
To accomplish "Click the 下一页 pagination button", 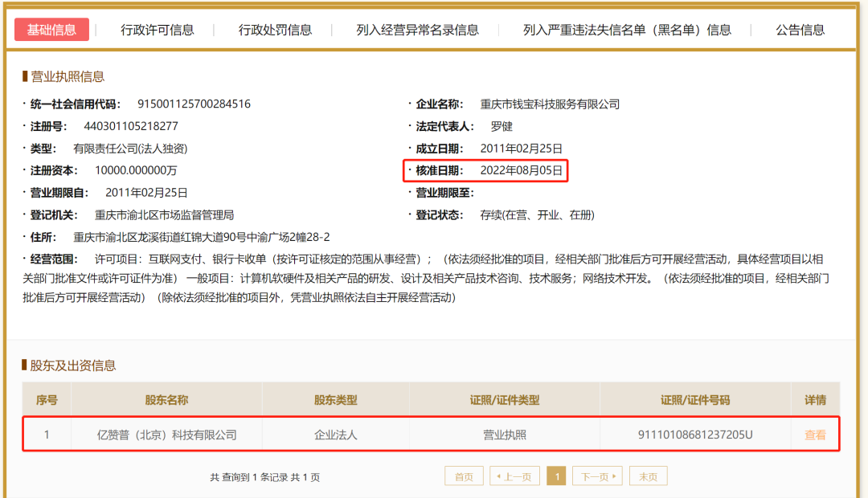I will pyautogui.click(x=599, y=476).
